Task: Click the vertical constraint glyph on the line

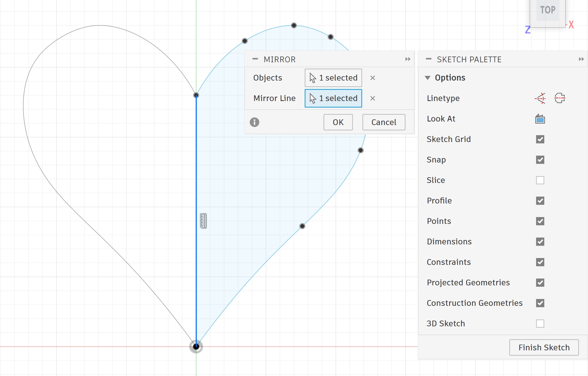Action: pyautogui.click(x=203, y=221)
